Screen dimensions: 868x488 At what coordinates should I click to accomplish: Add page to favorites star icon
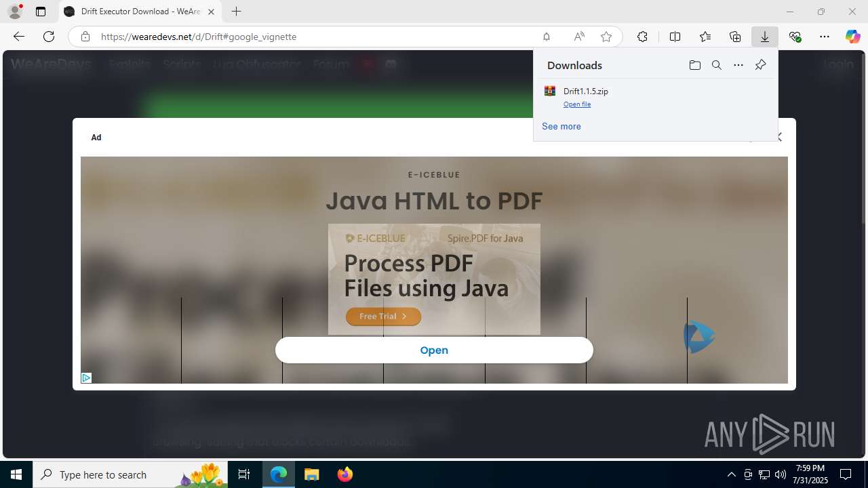[606, 37]
